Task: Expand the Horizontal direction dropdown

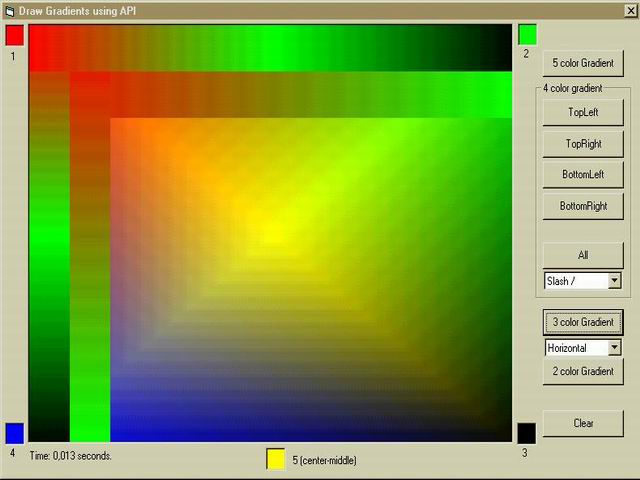Action: pos(614,348)
